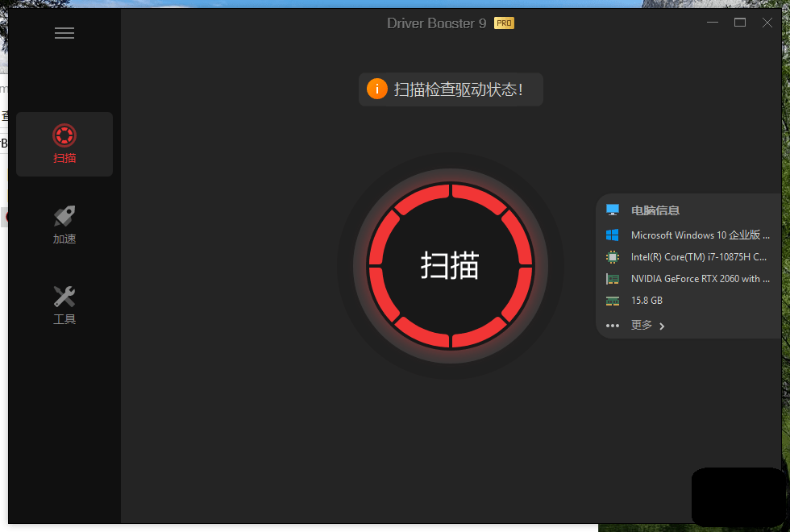Select Intel(R) Core(TM) i7-10875H entry
Image resolution: width=790 pixels, height=532 pixels.
699,257
